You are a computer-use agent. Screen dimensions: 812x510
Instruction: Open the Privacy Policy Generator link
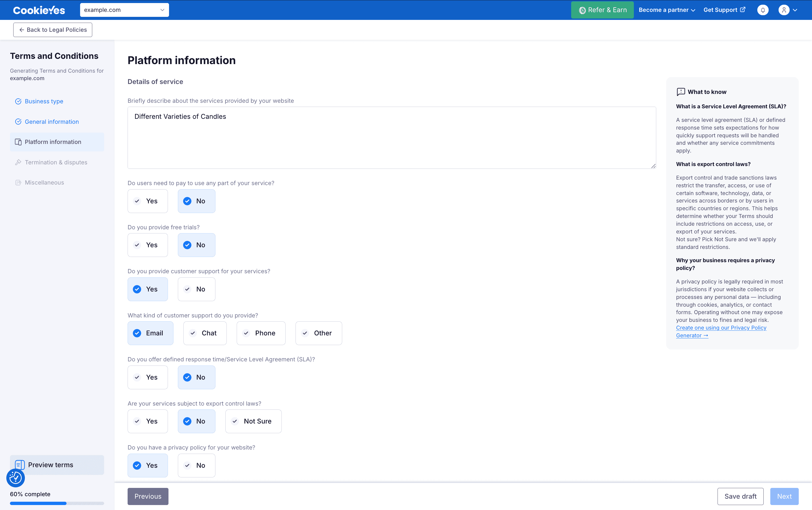point(721,332)
